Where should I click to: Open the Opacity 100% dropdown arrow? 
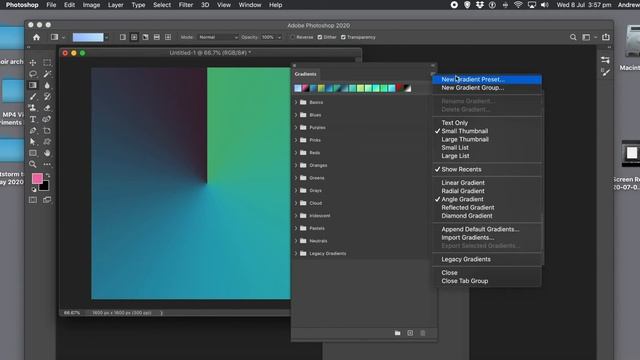pos(280,37)
